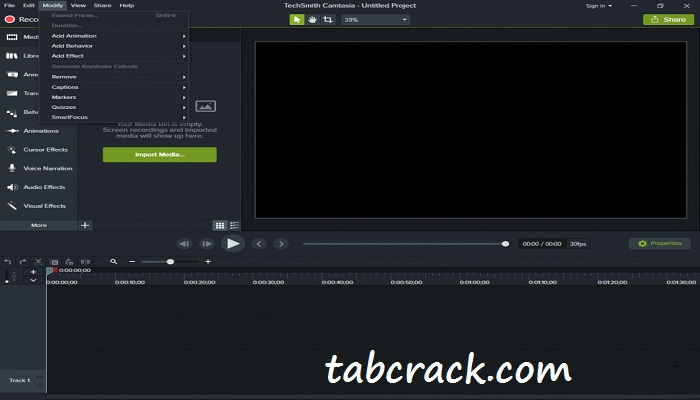The width and height of the screenshot is (700, 400).
Task: Open the Properties panel button
Action: (x=659, y=243)
